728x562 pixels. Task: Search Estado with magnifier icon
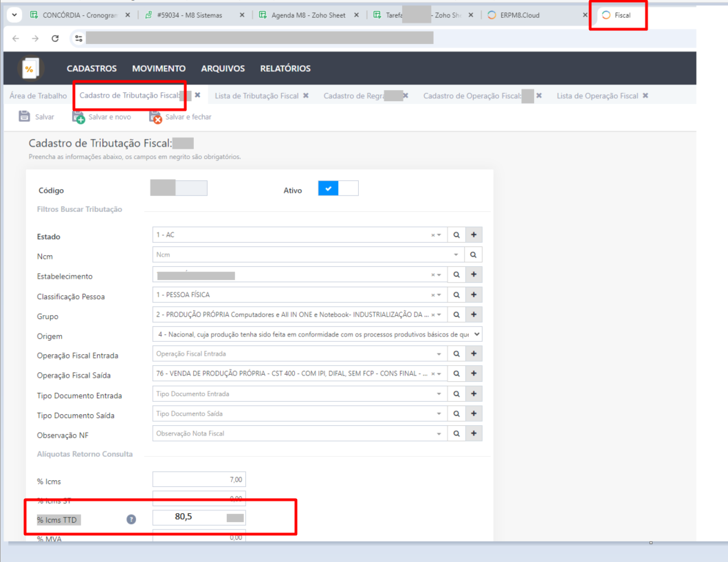pyautogui.click(x=456, y=235)
